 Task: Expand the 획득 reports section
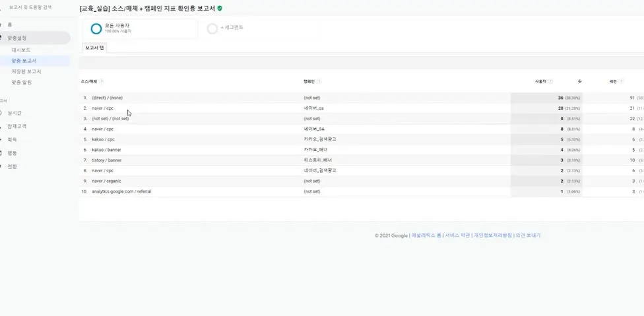coord(12,140)
